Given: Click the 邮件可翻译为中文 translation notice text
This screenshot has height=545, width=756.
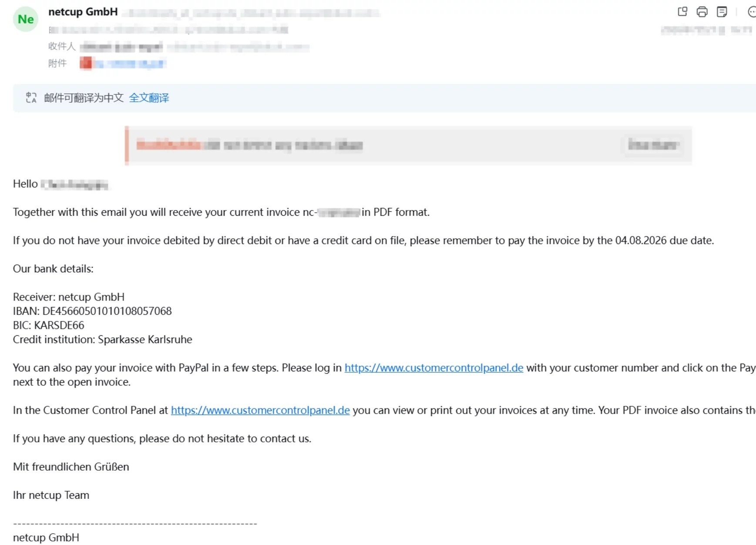Looking at the screenshot, I should point(84,98).
